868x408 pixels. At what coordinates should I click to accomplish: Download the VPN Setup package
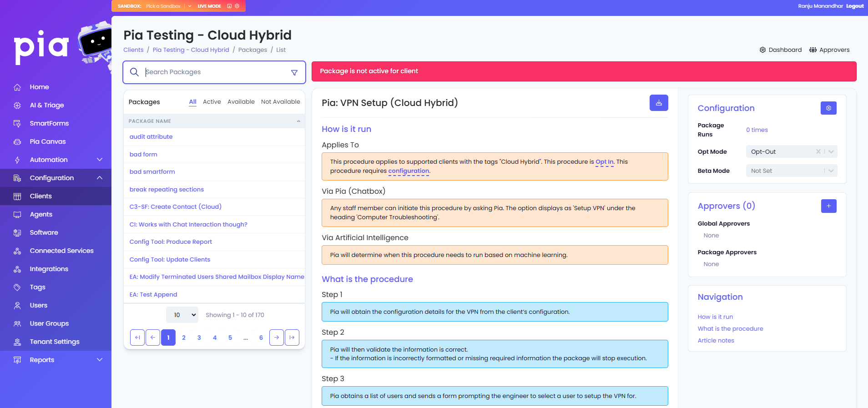pyautogui.click(x=659, y=103)
